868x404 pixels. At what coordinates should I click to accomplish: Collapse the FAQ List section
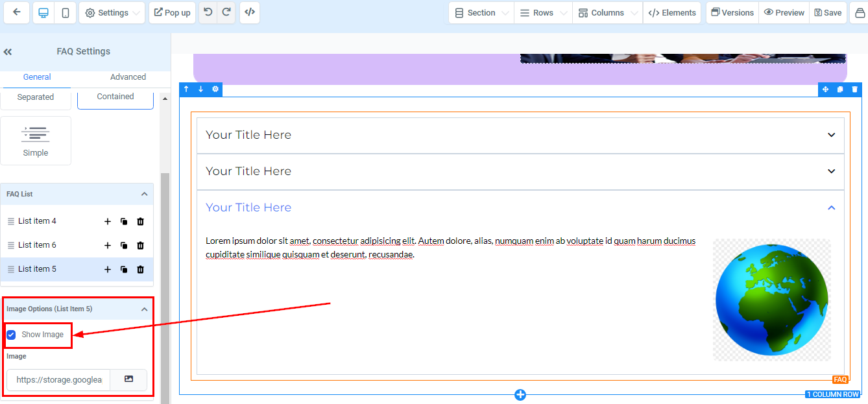[144, 194]
